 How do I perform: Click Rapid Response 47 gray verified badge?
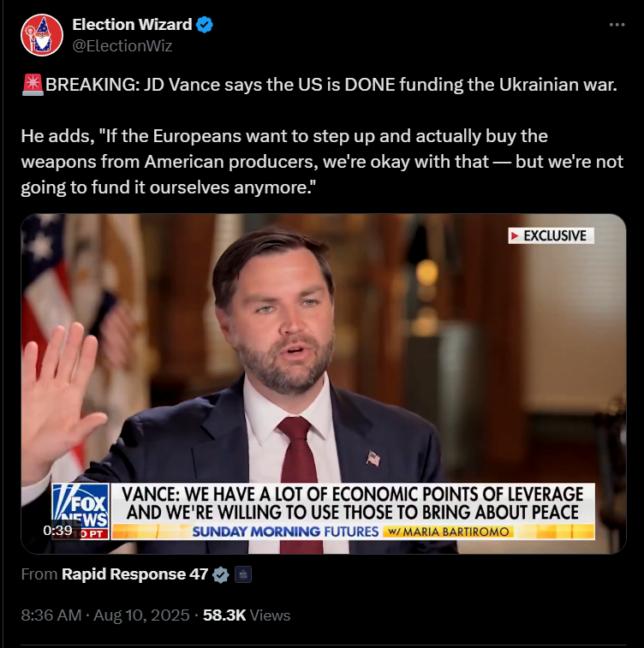tap(220, 575)
